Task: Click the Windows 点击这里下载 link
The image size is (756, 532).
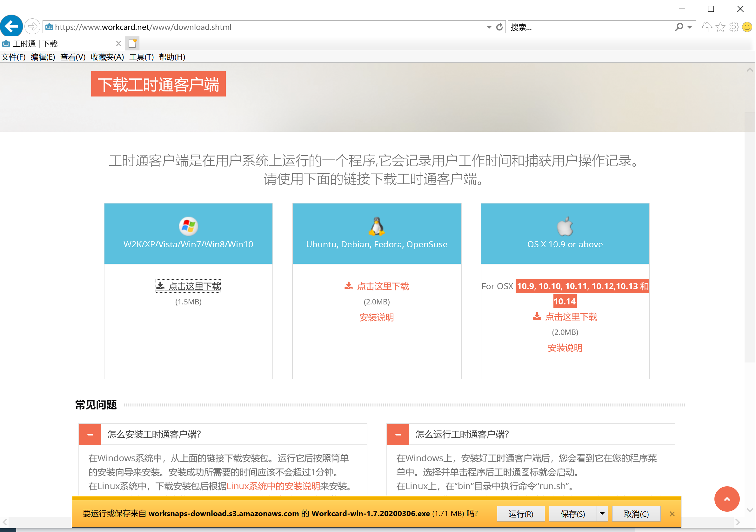Action: click(x=188, y=286)
